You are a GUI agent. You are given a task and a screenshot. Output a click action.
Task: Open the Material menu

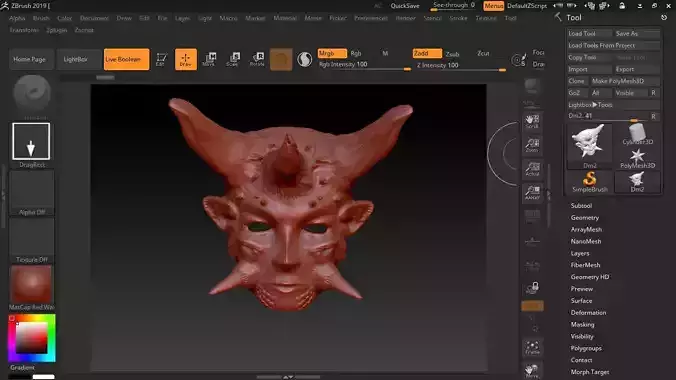pyautogui.click(x=285, y=18)
